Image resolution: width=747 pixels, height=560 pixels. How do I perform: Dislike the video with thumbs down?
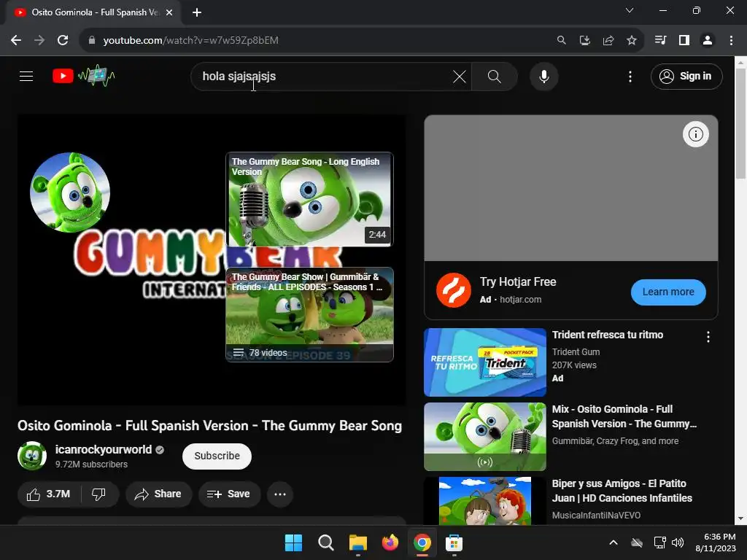99,494
